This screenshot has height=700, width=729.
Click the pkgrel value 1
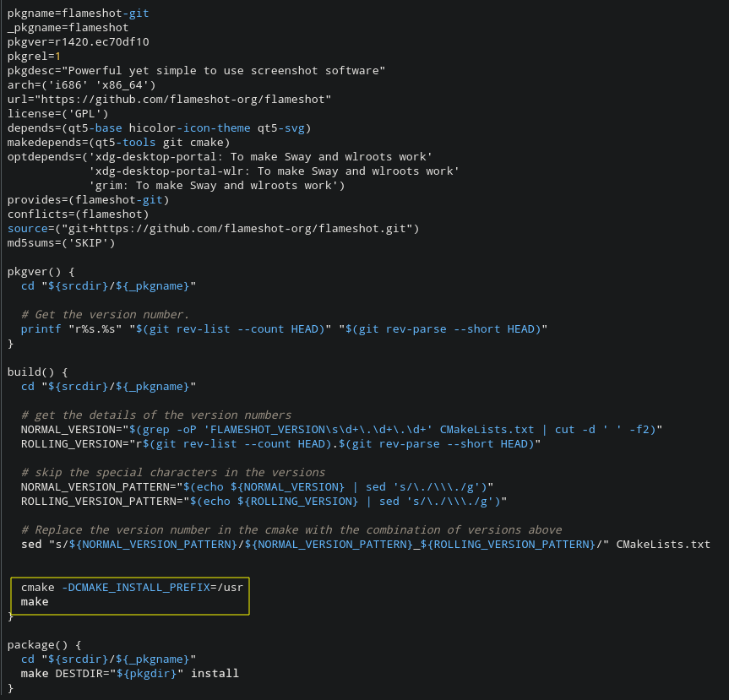point(57,57)
